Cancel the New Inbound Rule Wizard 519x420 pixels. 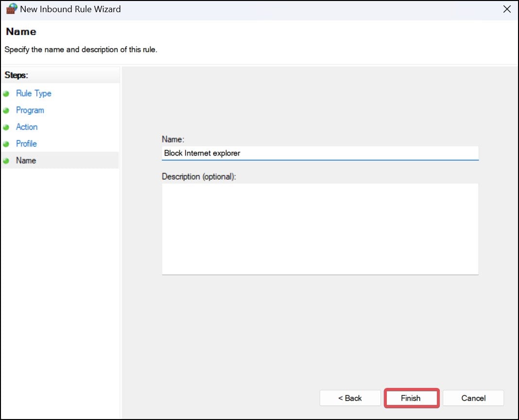473,398
